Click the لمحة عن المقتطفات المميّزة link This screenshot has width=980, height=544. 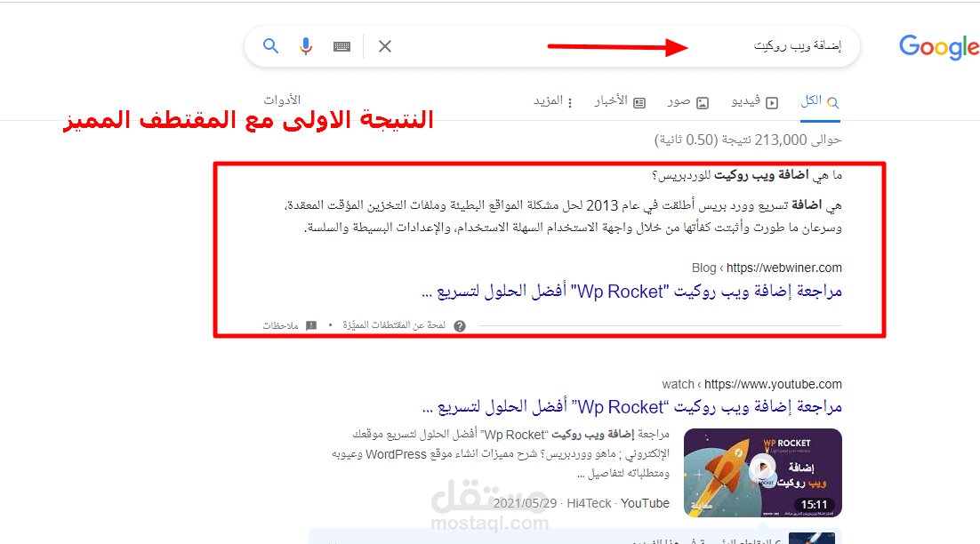[394, 325]
